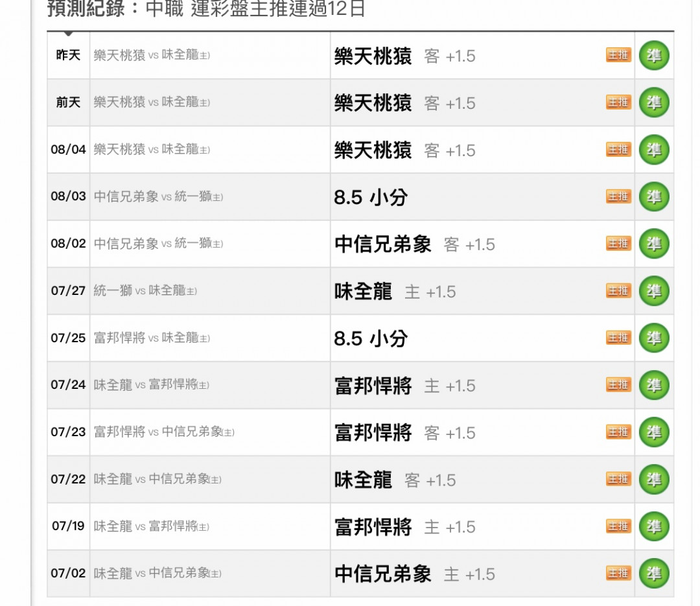Click the green 準 icon for 08/04
Screen dimensions: 700x606
[654, 150]
